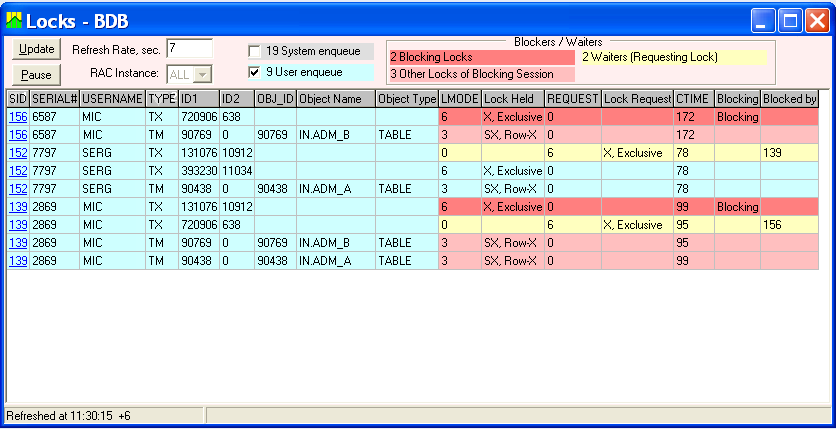
Task: Click the 2 Blocking Locks legend swatch
Action: point(481,57)
